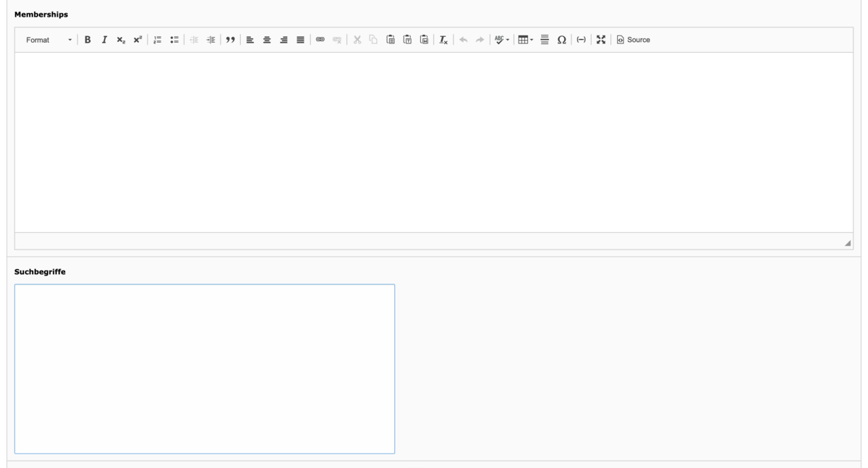The width and height of the screenshot is (868, 468).
Task: Open the Format paragraph dropdown
Action: coord(48,40)
